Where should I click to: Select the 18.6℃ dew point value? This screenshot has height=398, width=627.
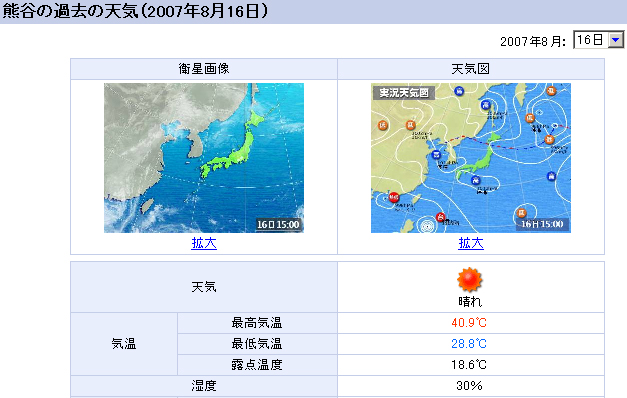coord(469,365)
